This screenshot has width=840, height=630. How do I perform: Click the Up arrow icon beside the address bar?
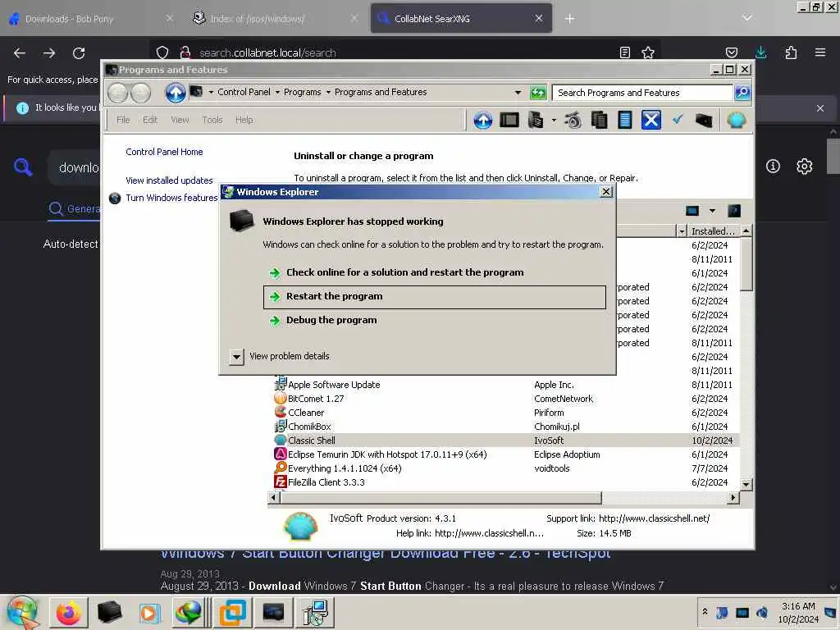pos(176,93)
